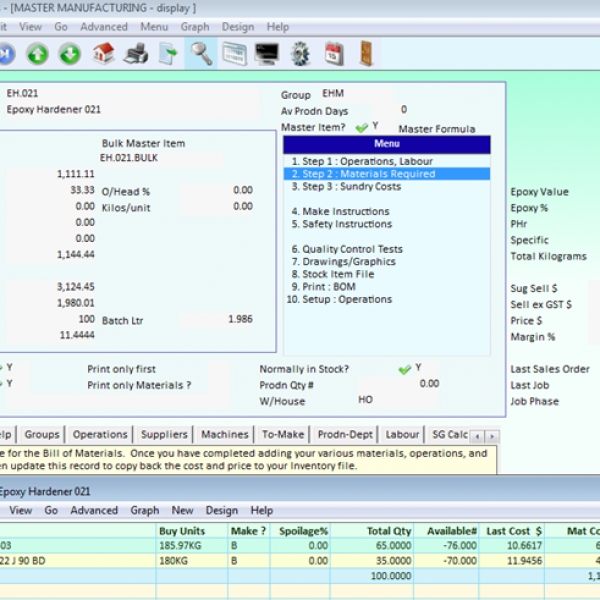Click the green up arrow toolbar icon
This screenshot has width=600, height=600.
37,54
